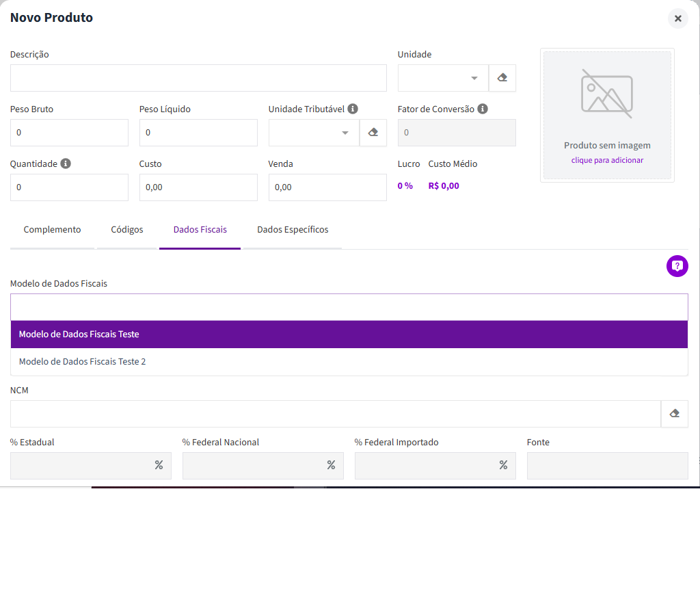Choose Modelo de Dados Fiscais Teste 2
The width and height of the screenshot is (700, 604).
tap(349, 361)
